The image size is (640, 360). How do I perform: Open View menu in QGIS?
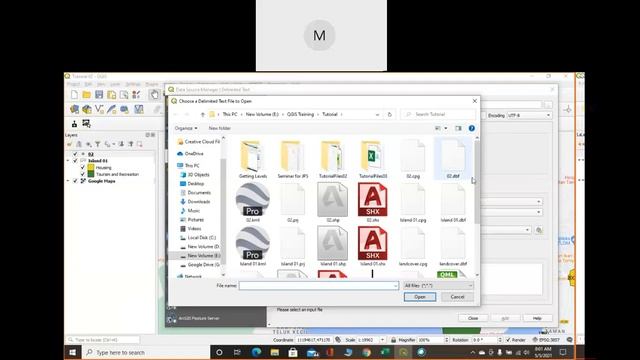[101, 84]
